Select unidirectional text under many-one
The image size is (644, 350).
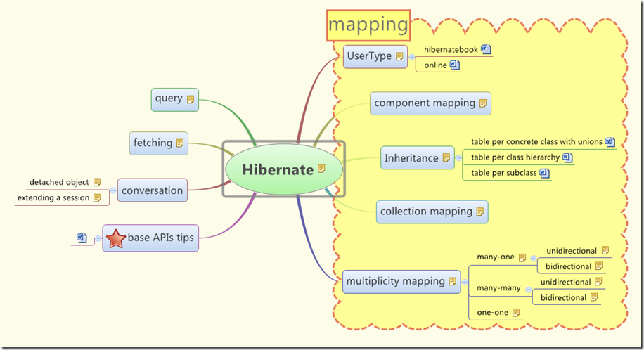(572, 251)
